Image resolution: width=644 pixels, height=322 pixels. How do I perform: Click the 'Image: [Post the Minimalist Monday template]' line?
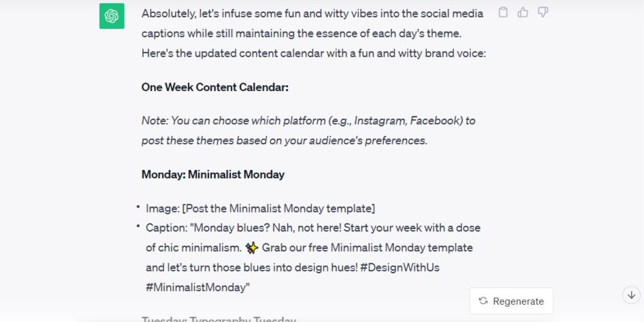click(x=260, y=209)
